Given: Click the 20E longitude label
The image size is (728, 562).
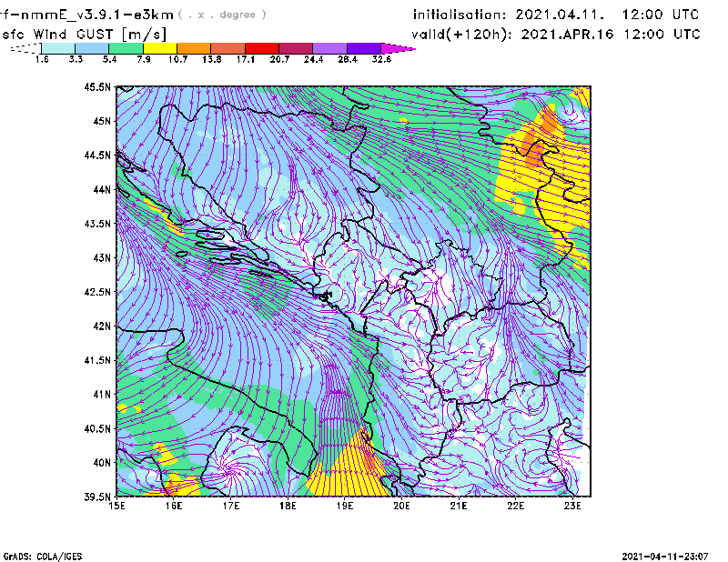Looking at the screenshot, I should coord(401,506).
